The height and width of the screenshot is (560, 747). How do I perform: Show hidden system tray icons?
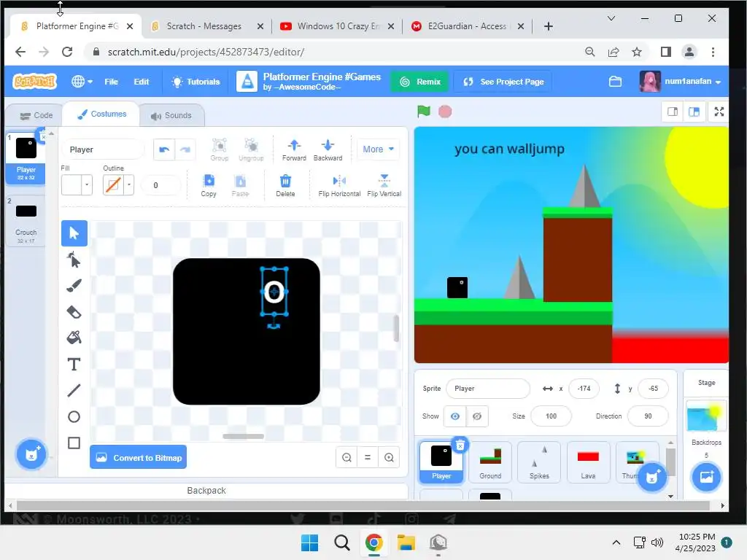coord(616,542)
